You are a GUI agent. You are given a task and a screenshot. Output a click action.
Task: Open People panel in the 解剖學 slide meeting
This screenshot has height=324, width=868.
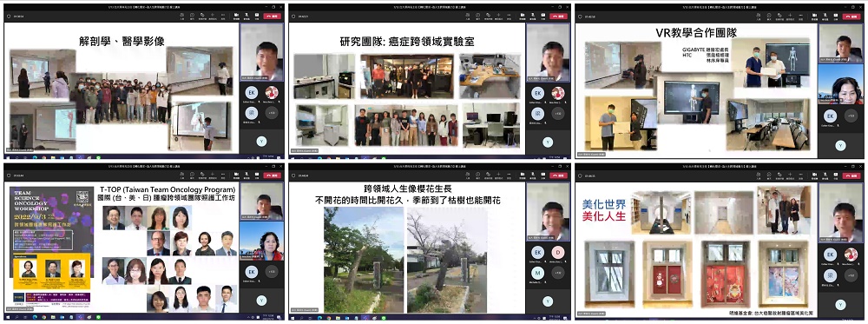182,16
